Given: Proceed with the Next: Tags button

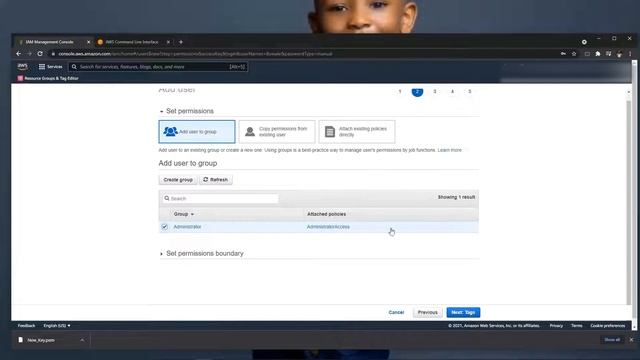Looking at the screenshot, I should point(463,312).
